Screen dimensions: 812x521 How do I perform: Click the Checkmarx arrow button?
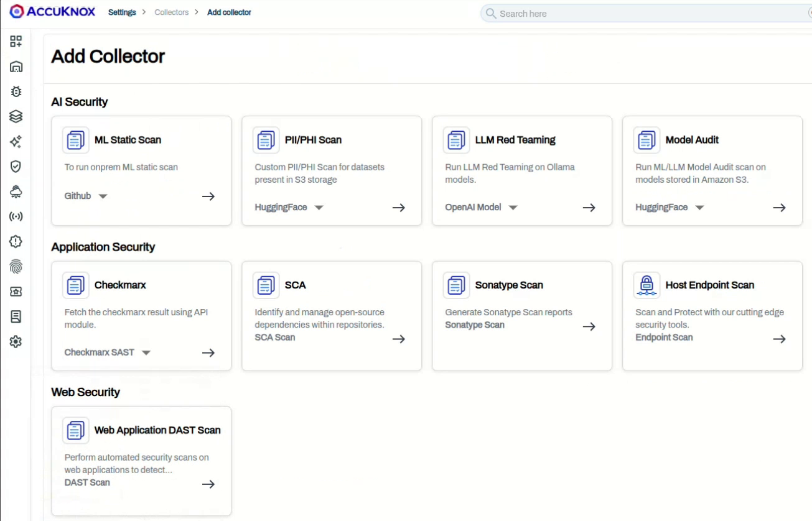(208, 353)
